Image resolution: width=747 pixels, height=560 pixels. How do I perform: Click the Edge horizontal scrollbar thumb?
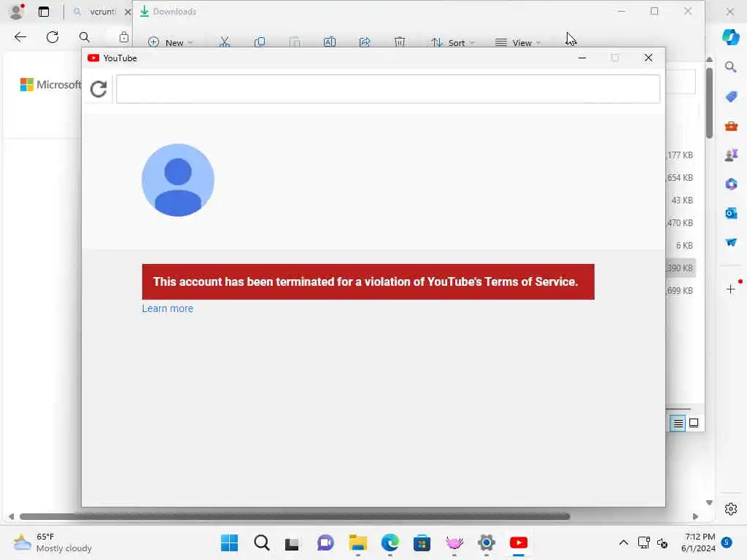295,516
